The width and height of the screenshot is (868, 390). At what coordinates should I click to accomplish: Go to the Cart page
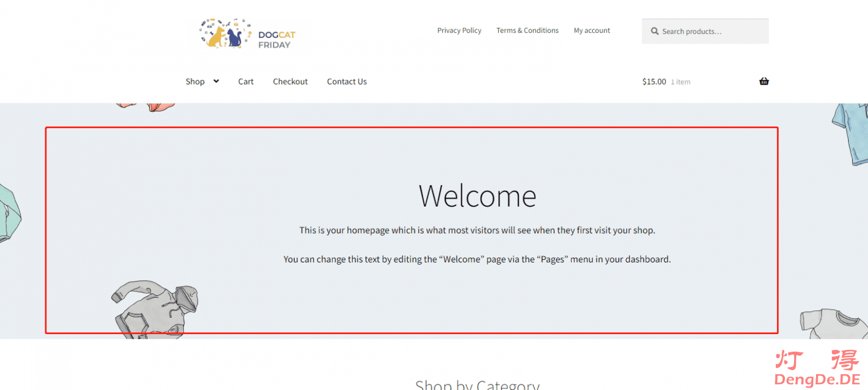(x=246, y=82)
